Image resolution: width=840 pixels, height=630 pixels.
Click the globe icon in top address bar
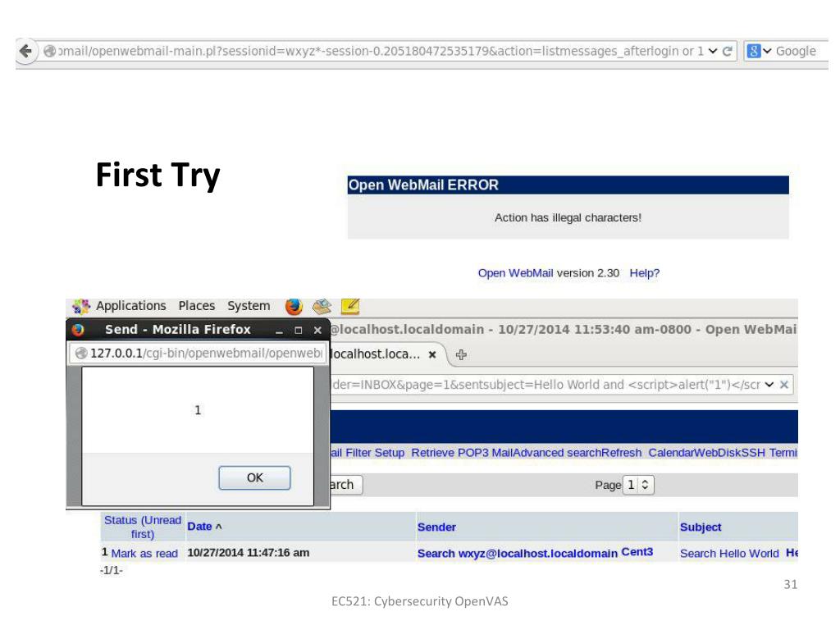pos(49,51)
